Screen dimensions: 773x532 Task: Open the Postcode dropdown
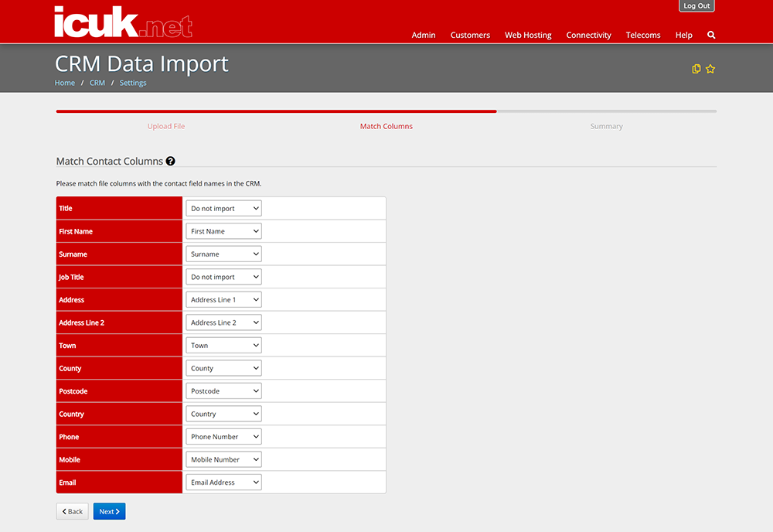click(223, 391)
